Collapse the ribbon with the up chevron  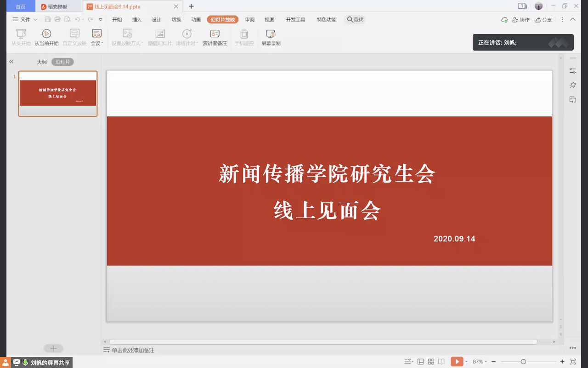point(573,19)
